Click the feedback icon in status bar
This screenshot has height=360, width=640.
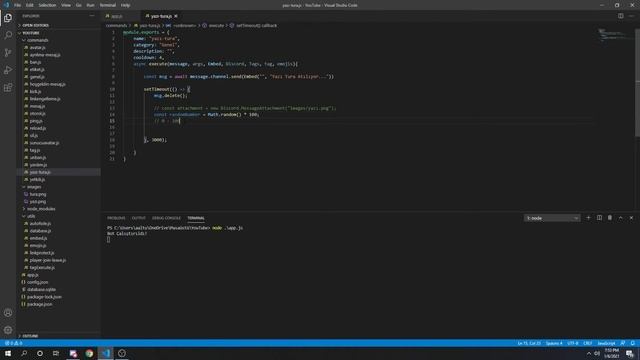coord(623,343)
